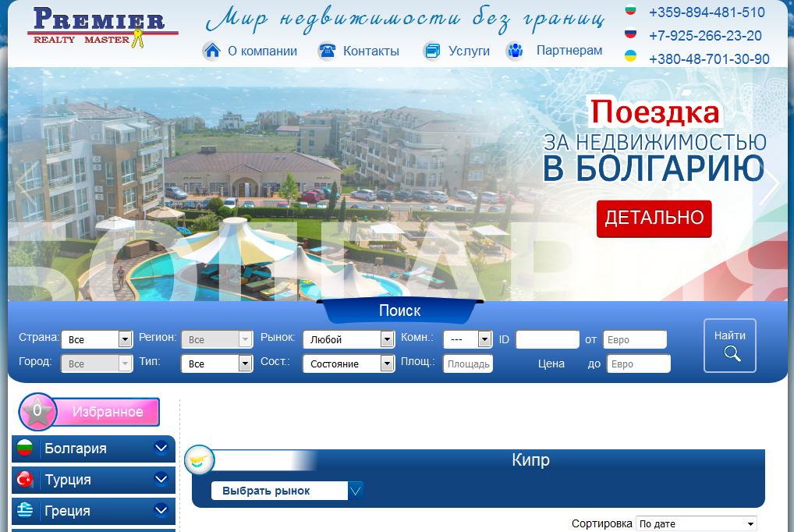The width and height of the screenshot is (794, 532).
Task: Open the Город city dropdown
Action: (x=97, y=364)
